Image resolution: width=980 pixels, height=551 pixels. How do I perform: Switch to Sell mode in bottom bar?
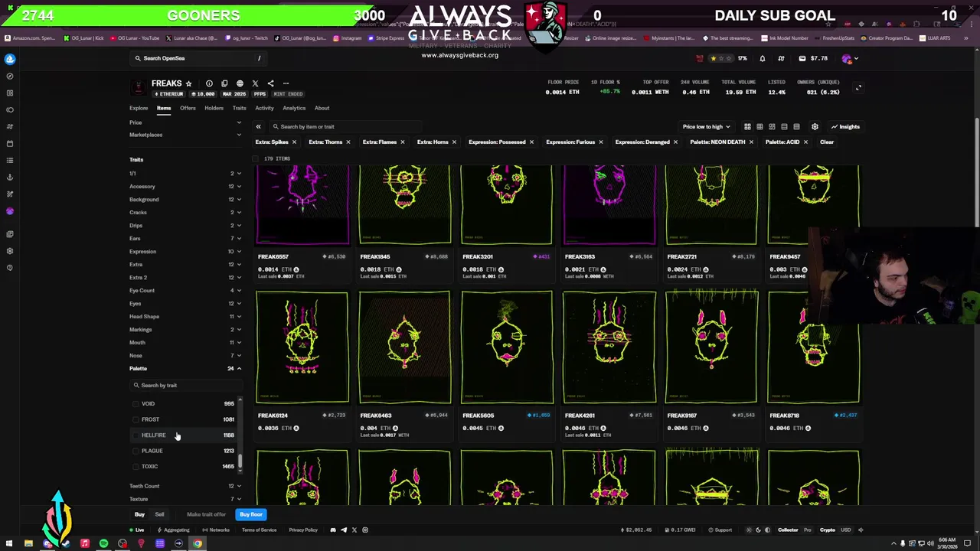[159, 514]
